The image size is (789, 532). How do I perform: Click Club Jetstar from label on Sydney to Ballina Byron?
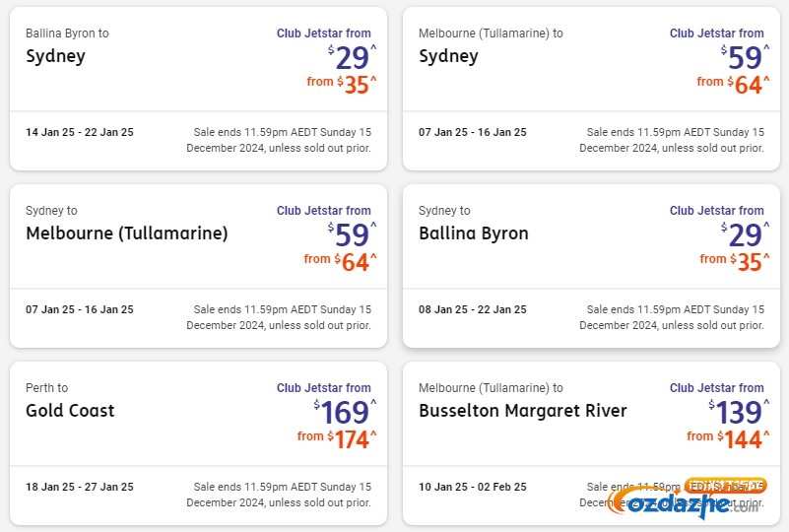pyautogui.click(x=716, y=211)
